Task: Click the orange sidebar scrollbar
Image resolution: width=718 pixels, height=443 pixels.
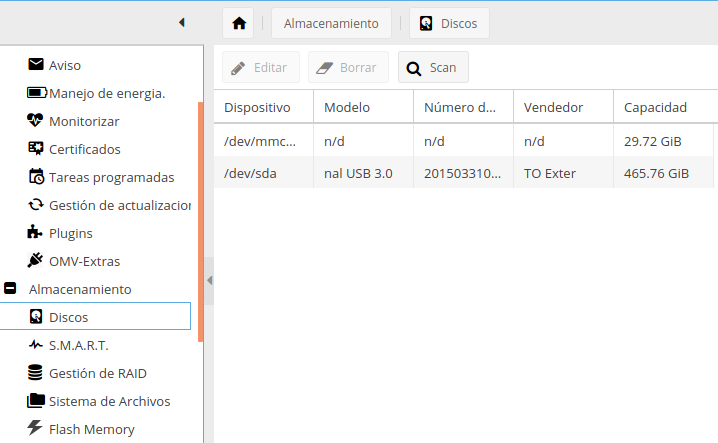Action: (x=201, y=220)
